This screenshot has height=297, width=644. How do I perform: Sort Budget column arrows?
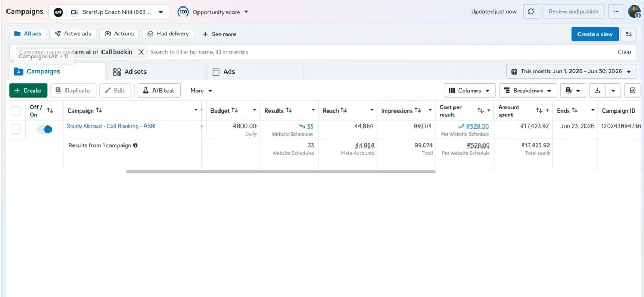click(x=235, y=110)
